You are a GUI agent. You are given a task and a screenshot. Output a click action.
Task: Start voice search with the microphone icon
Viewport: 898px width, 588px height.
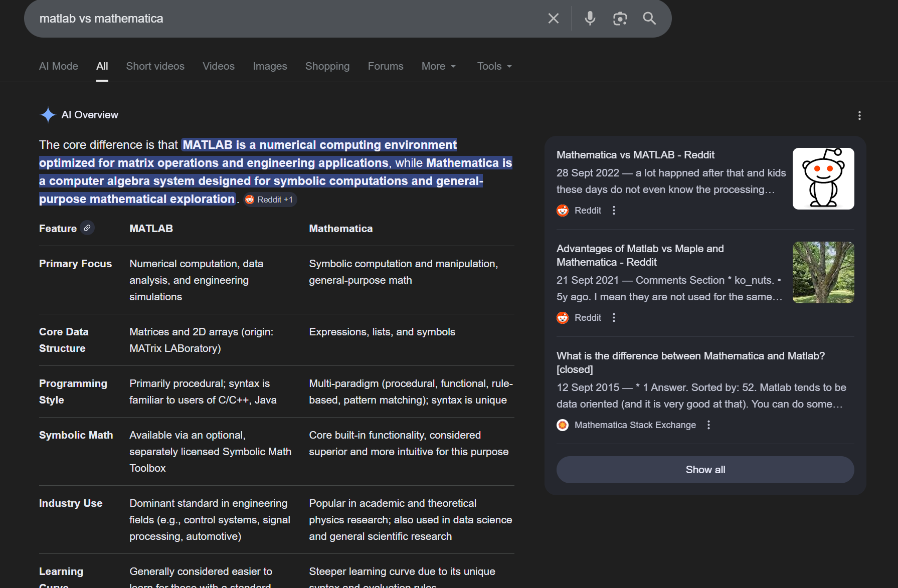click(x=590, y=19)
